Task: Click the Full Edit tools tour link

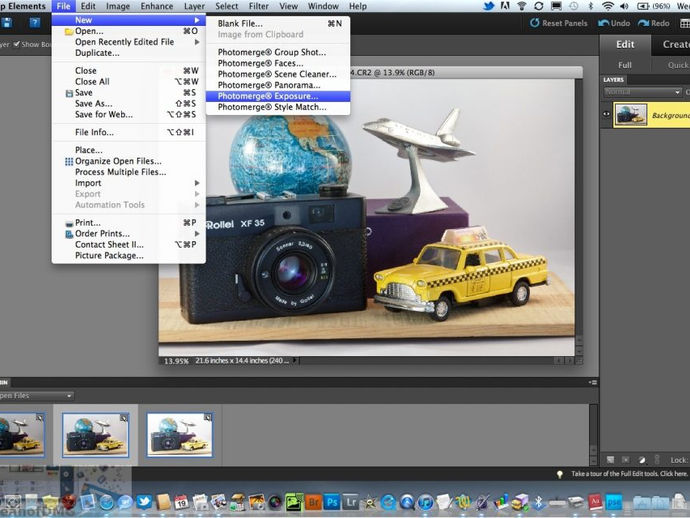Action: tap(629, 474)
